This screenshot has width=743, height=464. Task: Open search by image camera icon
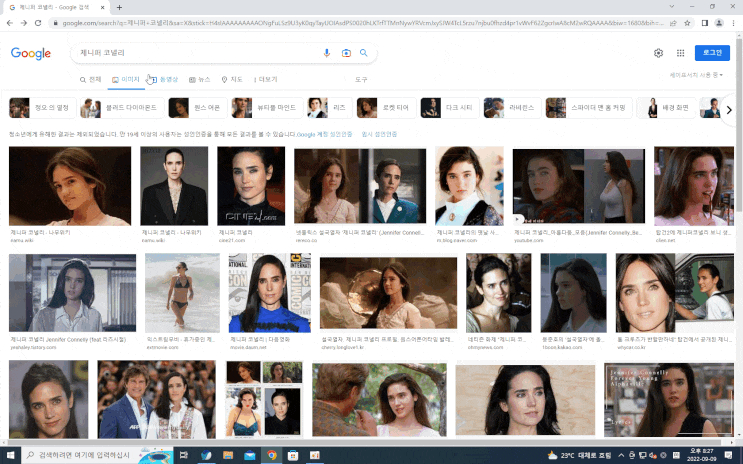coord(346,53)
